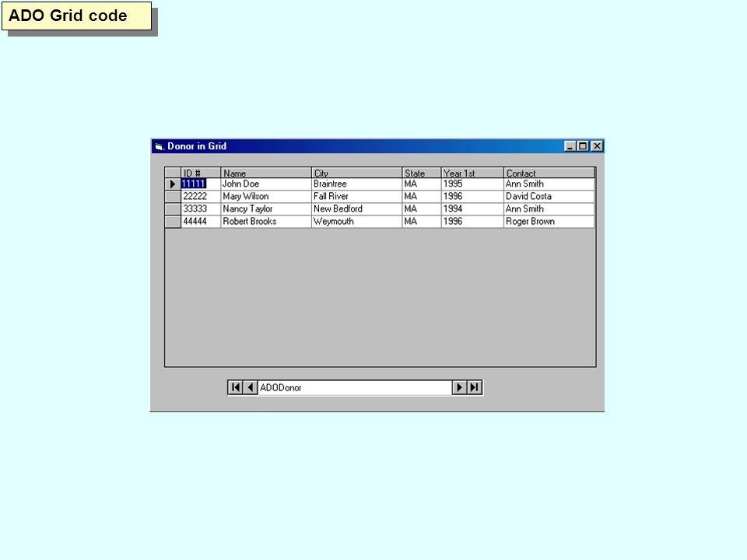Click the Braintree city cell
747x560 pixels.
(x=357, y=184)
